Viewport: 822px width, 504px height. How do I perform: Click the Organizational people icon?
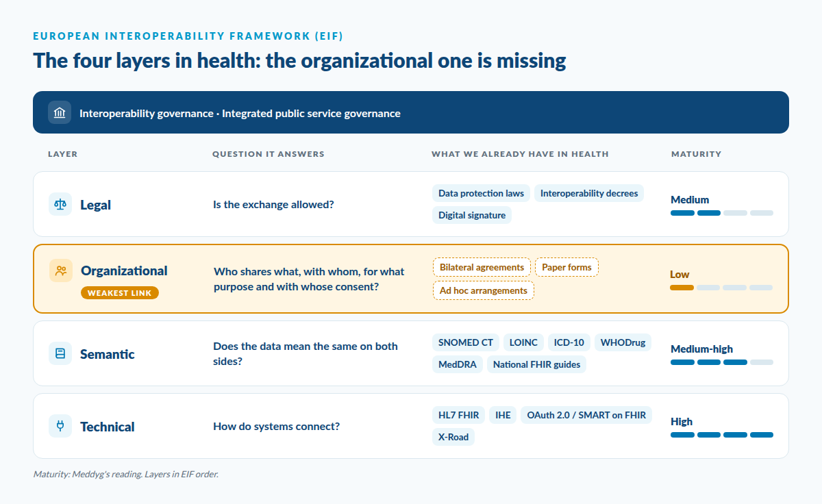pos(61,270)
